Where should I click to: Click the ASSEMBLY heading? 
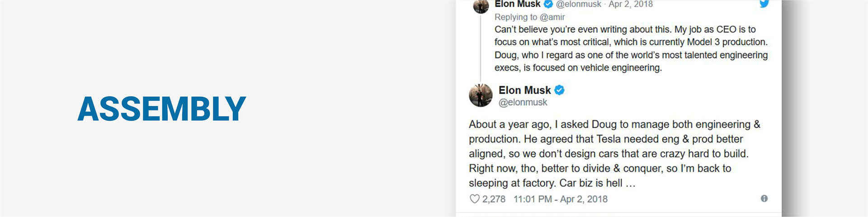[161, 109]
